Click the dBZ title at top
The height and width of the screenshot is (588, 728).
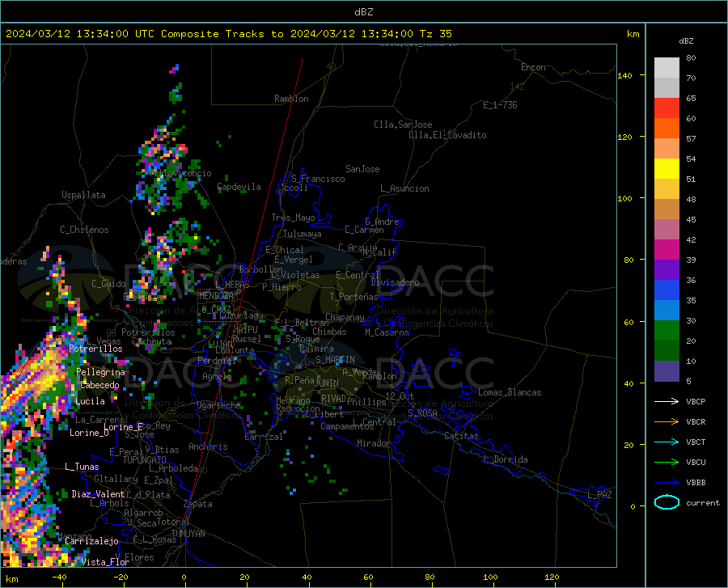point(363,12)
